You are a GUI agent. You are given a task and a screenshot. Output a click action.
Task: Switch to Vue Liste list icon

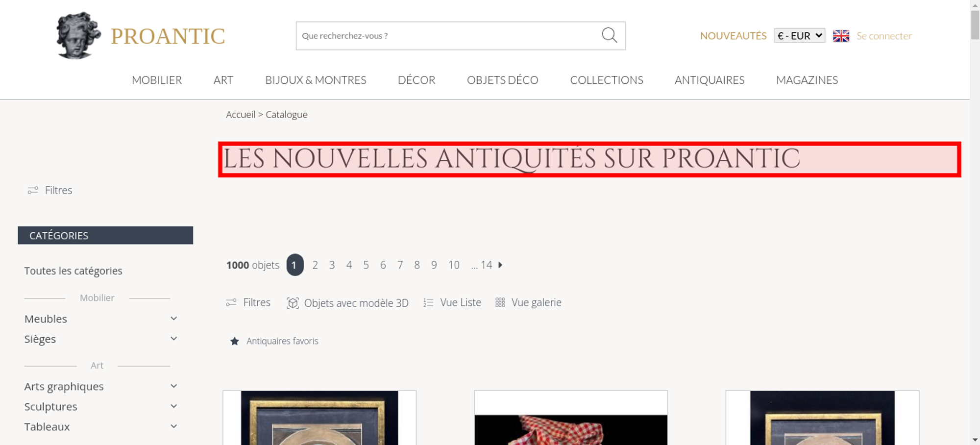coord(428,303)
